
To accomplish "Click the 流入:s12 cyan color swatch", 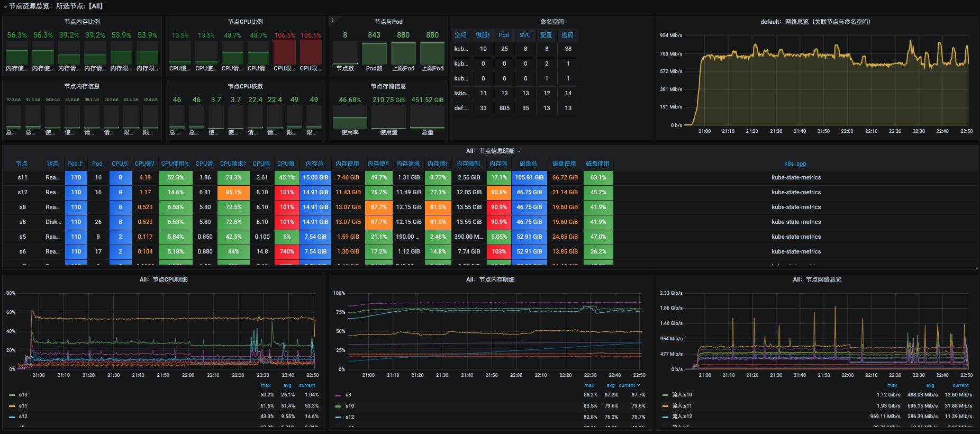I will pos(665,417).
